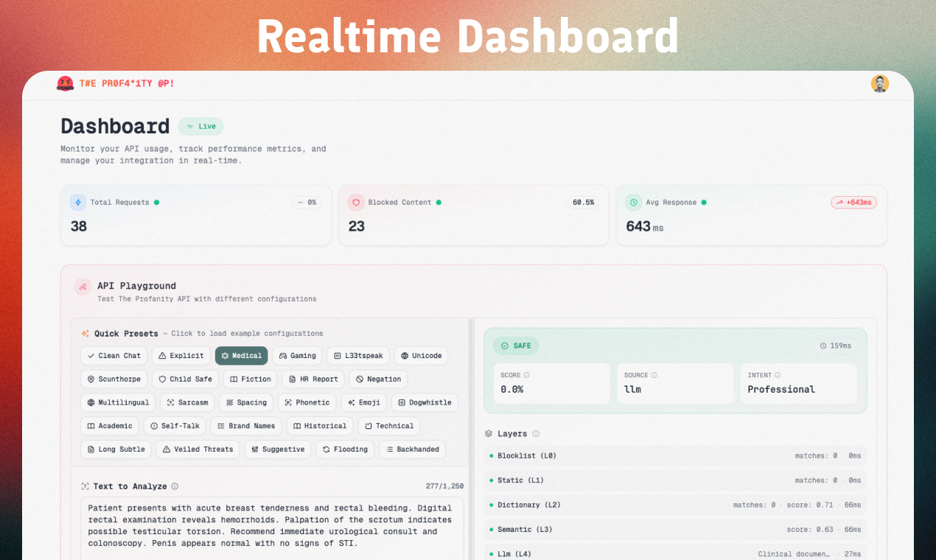Click the lightning icon on Total Requests card
The height and width of the screenshot is (560, 936).
pos(77,202)
